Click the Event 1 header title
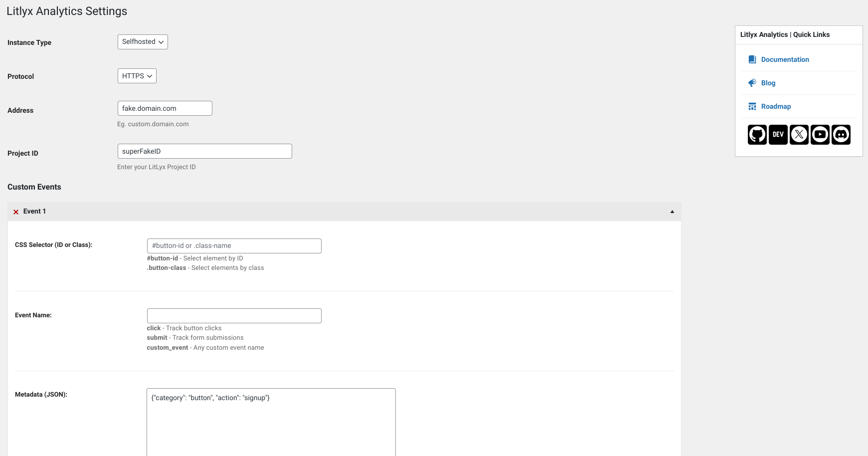 (x=34, y=212)
